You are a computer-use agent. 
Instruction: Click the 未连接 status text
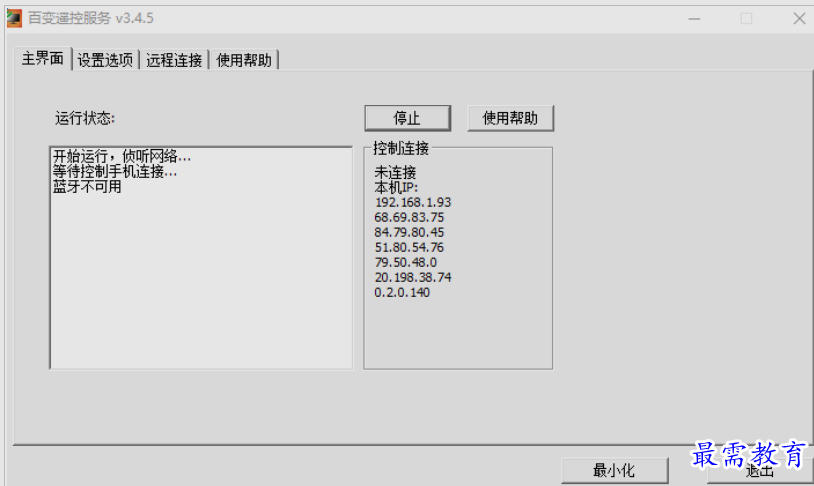[395, 172]
